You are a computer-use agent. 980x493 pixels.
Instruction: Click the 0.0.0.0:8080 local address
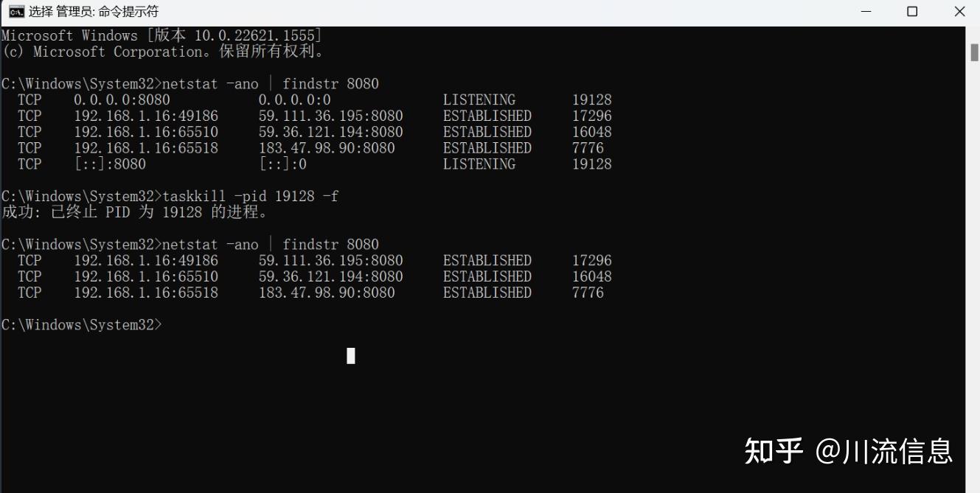click(122, 99)
